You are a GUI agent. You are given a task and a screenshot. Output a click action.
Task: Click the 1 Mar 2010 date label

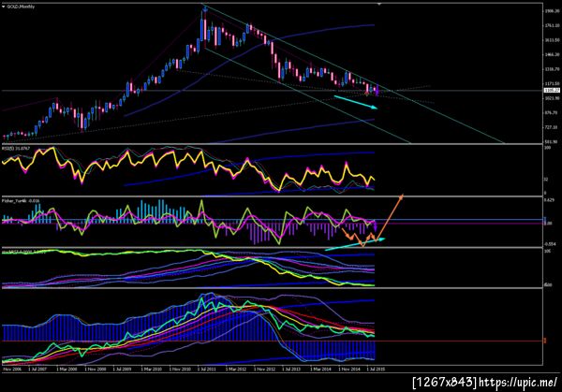(151, 369)
